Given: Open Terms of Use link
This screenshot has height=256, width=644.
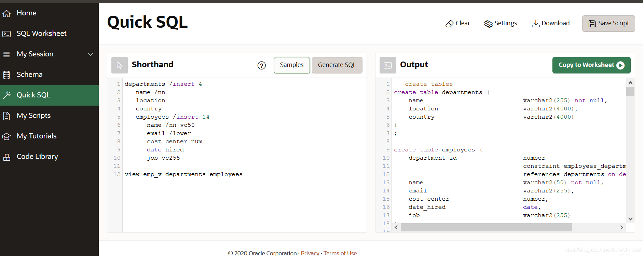Looking at the screenshot, I should coord(340,253).
